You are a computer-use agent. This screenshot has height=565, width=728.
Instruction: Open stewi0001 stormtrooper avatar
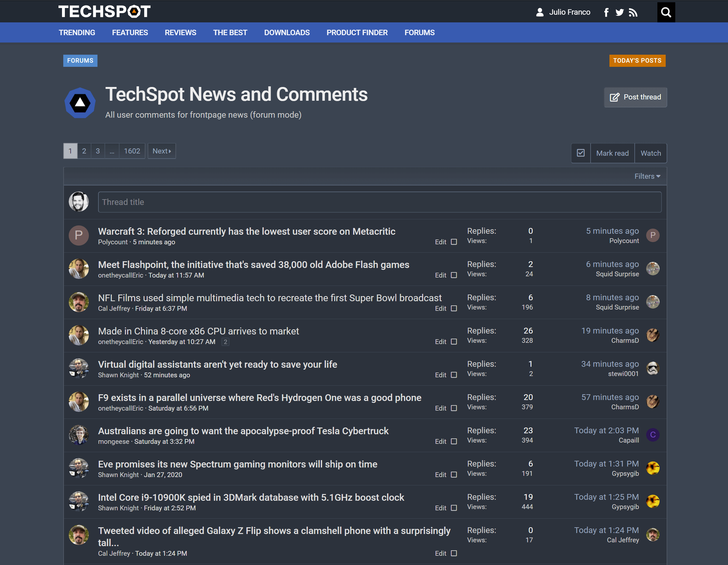tap(653, 368)
